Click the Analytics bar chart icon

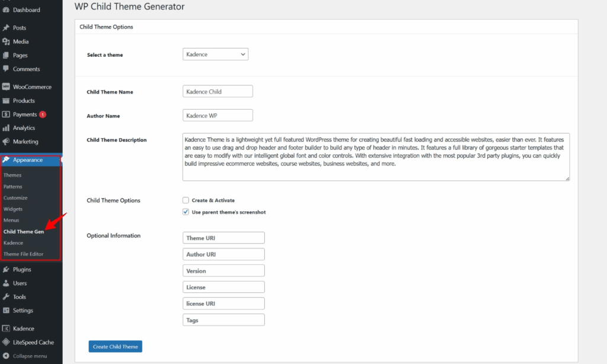tap(6, 128)
